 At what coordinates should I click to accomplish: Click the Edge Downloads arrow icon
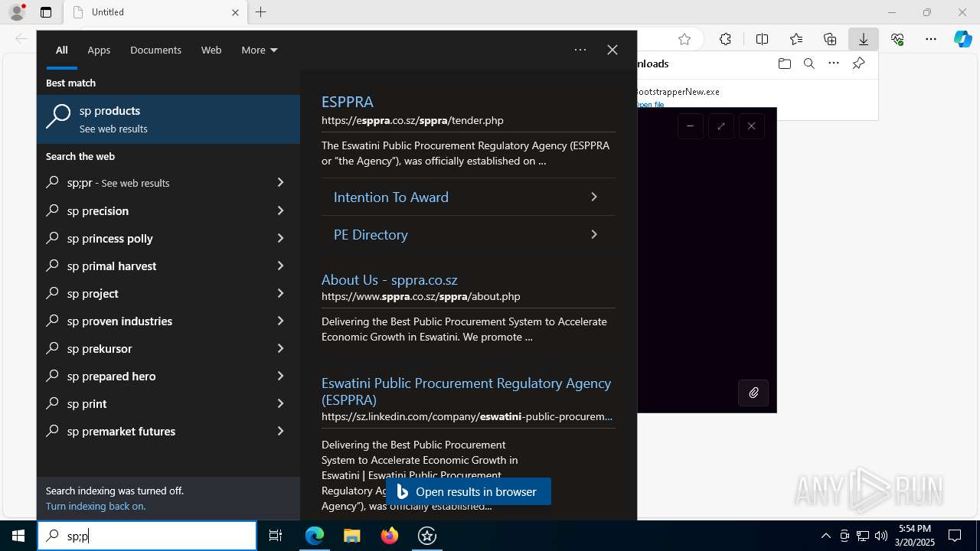tap(864, 39)
